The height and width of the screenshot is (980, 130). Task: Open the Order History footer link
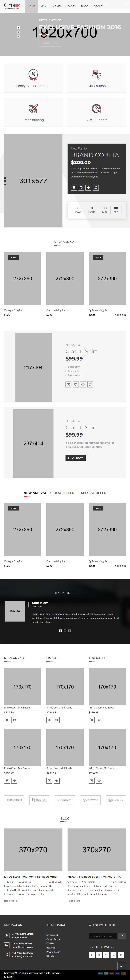[53, 939]
